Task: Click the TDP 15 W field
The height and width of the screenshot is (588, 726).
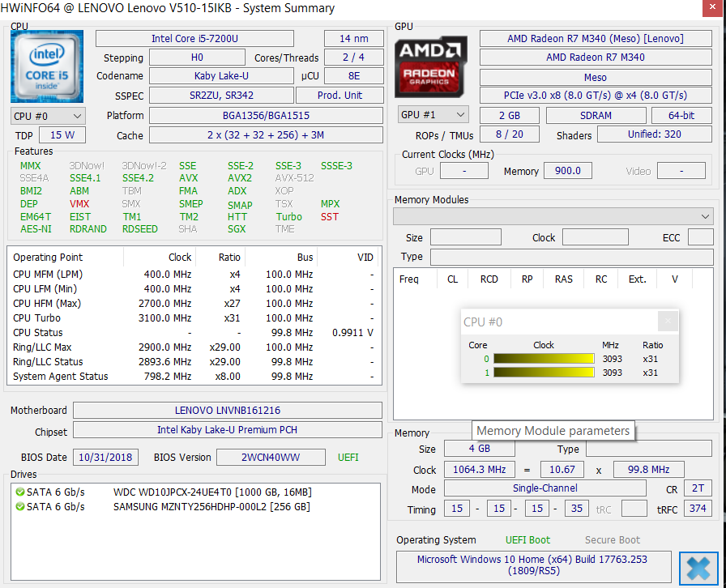Action: coord(62,135)
